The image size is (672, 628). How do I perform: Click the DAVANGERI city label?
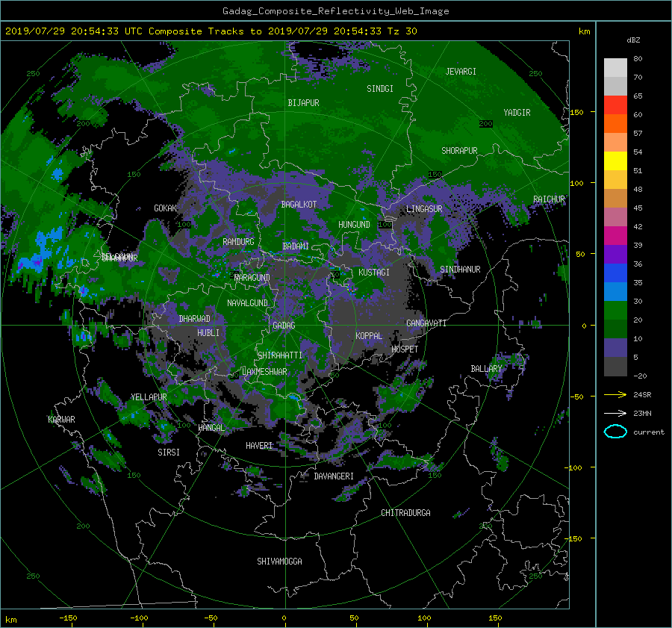pyautogui.click(x=334, y=476)
